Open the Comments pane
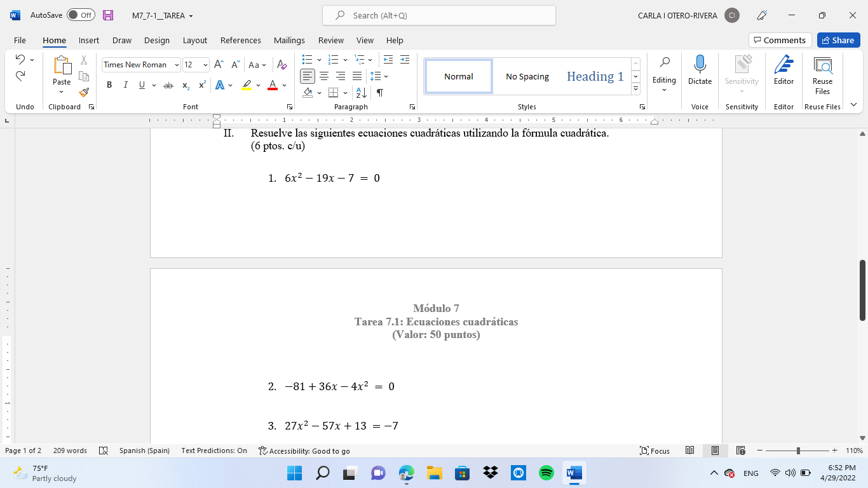This screenshot has width=868, height=488. [780, 40]
